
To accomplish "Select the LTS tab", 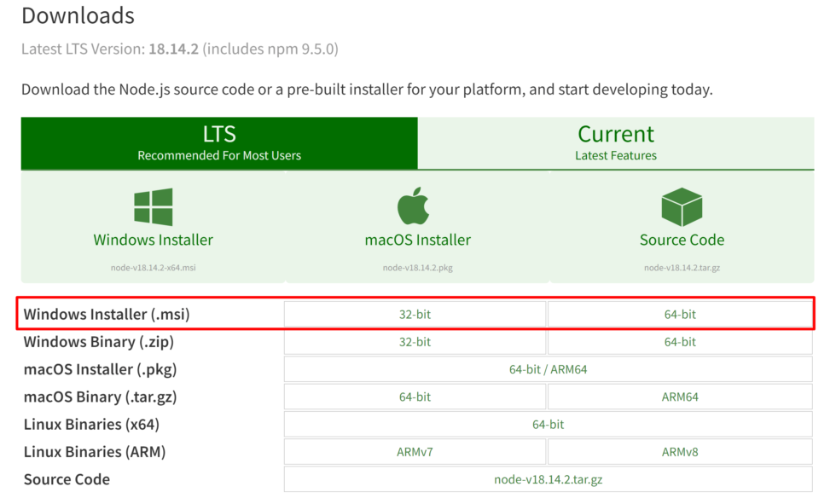I will click(218, 142).
